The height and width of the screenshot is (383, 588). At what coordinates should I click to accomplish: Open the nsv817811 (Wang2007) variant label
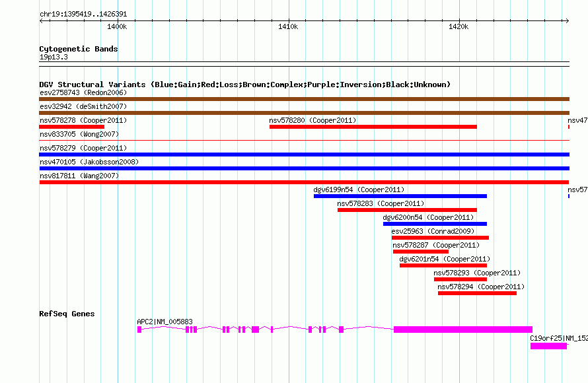[79, 176]
